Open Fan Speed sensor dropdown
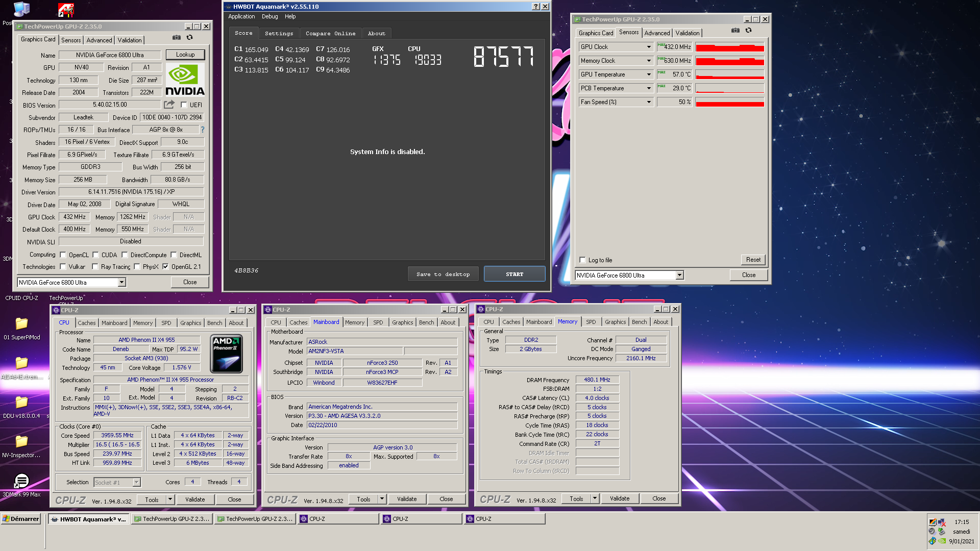Image resolution: width=980 pixels, height=551 pixels. 649,102
